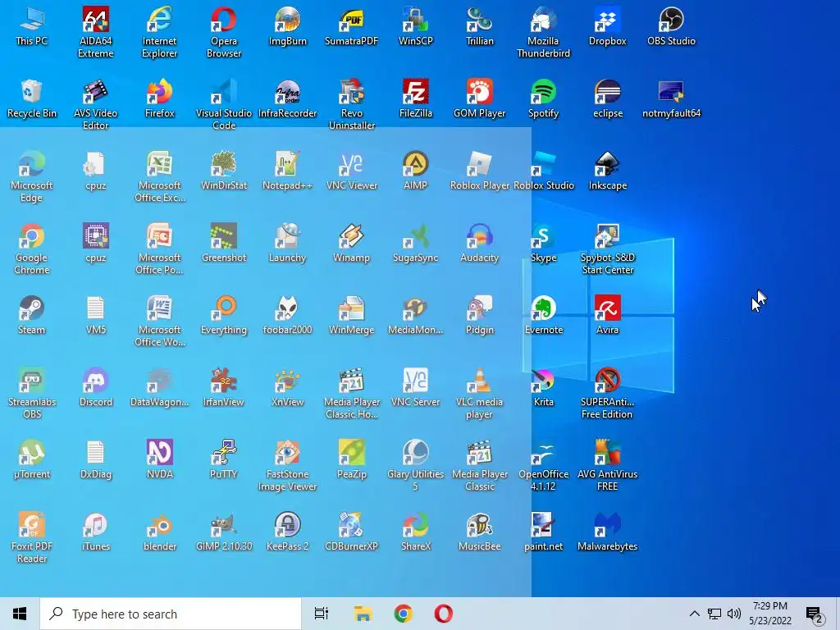This screenshot has width=840, height=630.
Task: Select the Audacity icon
Action: point(479,244)
